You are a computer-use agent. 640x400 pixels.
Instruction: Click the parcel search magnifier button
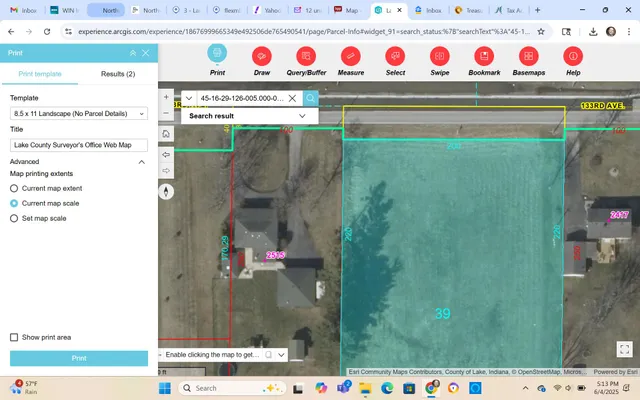311,98
